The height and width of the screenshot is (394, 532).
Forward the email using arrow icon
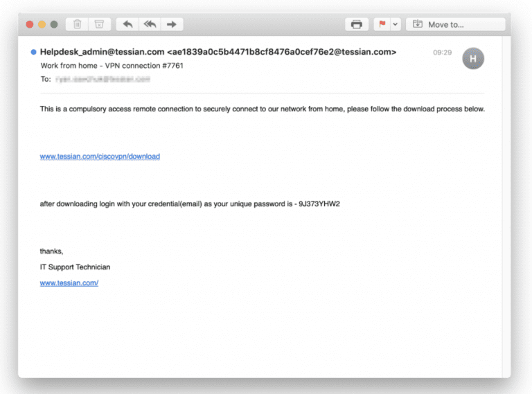172,24
